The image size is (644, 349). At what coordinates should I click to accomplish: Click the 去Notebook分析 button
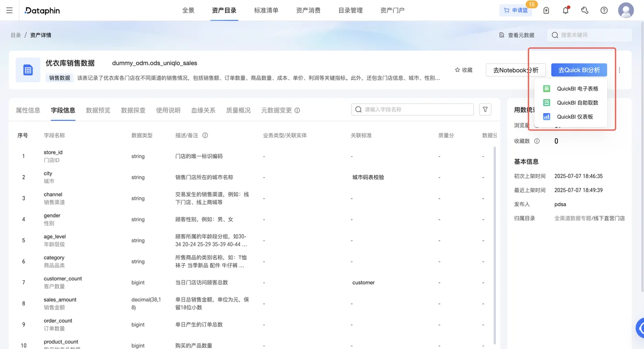tap(516, 70)
